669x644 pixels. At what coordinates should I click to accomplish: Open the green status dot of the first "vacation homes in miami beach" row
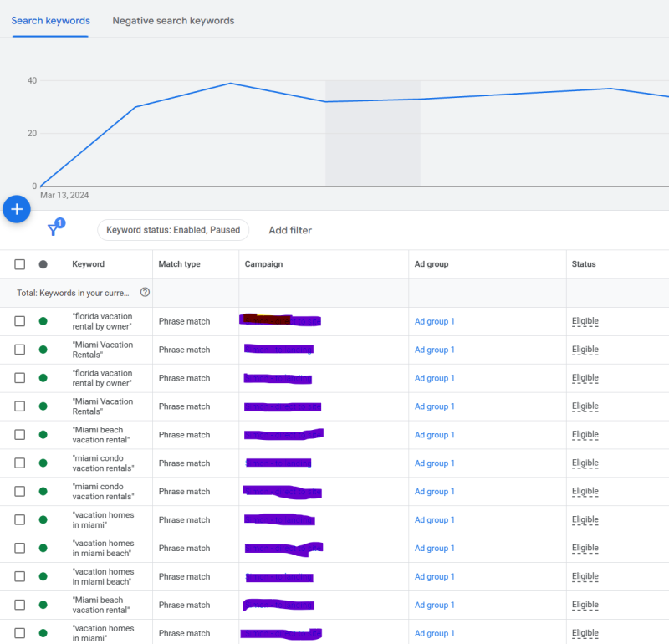click(x=43, y=549)
